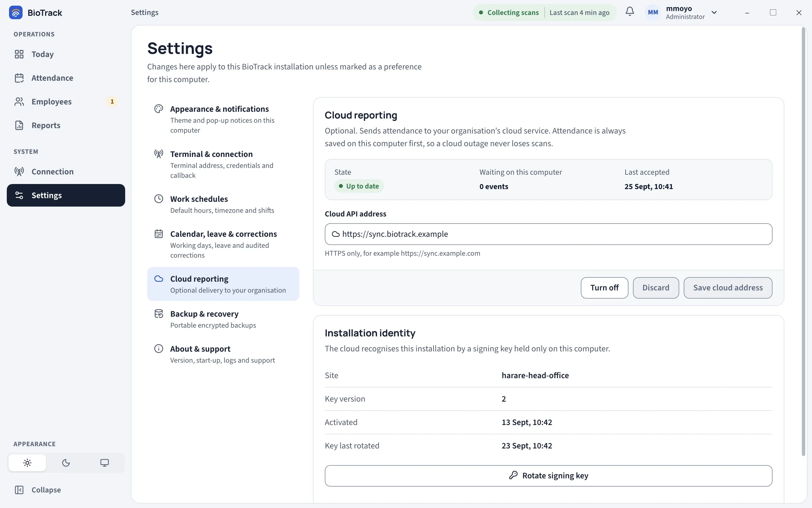Click the Terminal & connection antenna icon
Viewport: 812px width, 508px height.
pos(159,154)
